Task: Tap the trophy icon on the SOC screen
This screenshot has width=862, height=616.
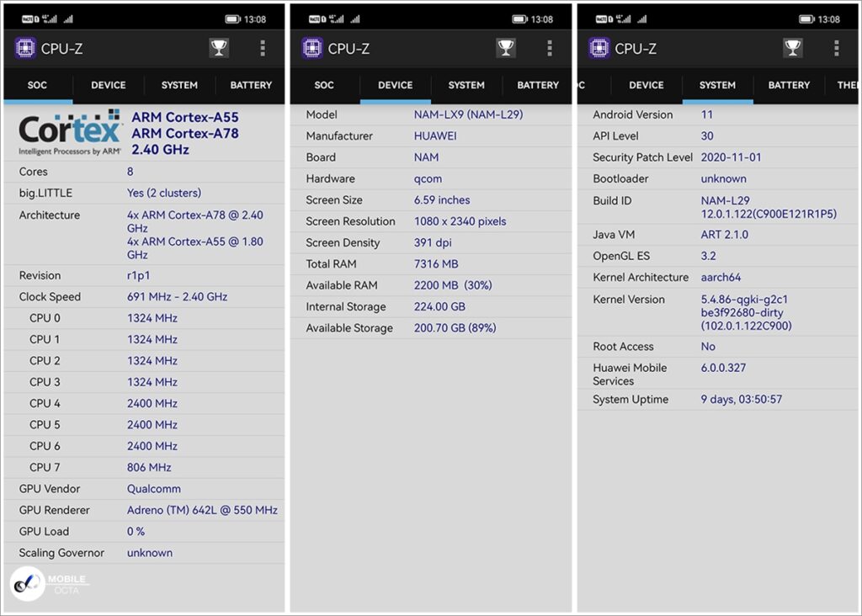Action: [x=219, y=48]
